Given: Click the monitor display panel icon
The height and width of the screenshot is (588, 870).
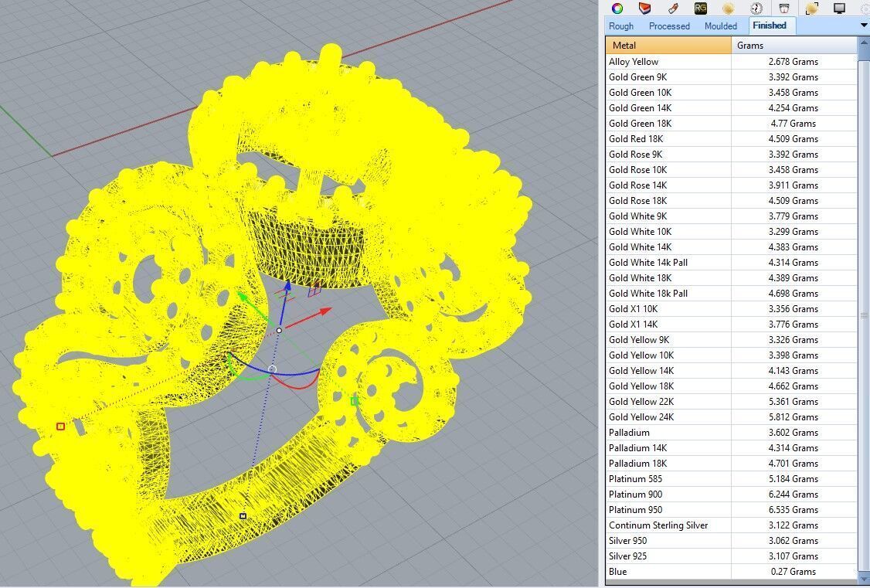Looking at the screenshot, I should (x=840, y=8).
